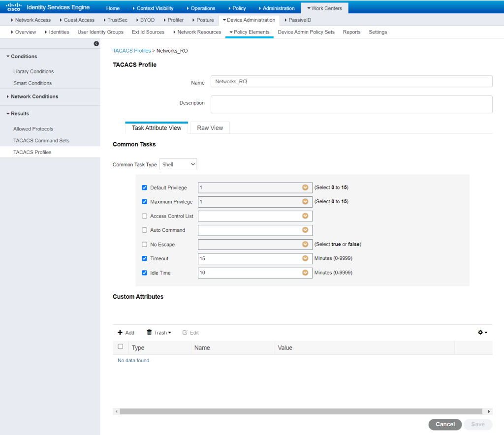Click the Cisco logo
This screenshot has height=435, width=504.
(x=13, y=7)
